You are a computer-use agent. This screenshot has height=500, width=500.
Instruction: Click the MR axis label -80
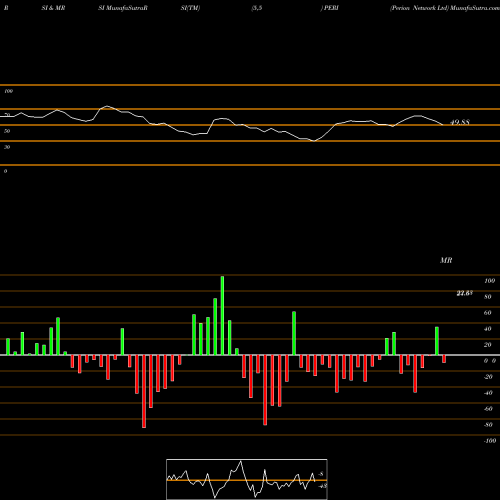pyautogui.click(x=488, y=425)
